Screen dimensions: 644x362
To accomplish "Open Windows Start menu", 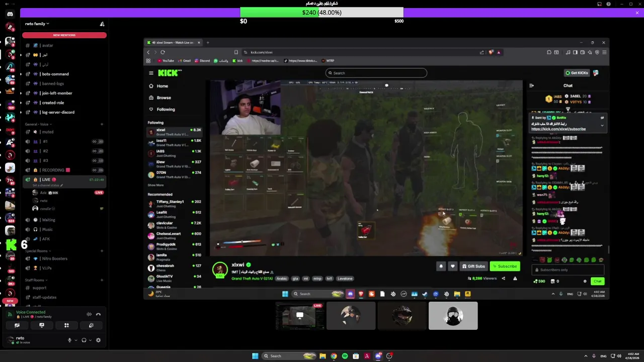I will point(255,356).
